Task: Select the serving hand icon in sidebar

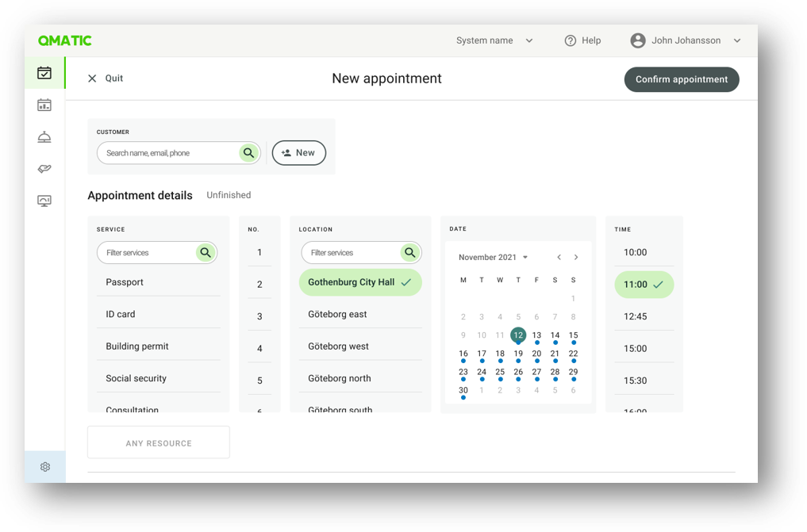Action: [x=43, y=168]
